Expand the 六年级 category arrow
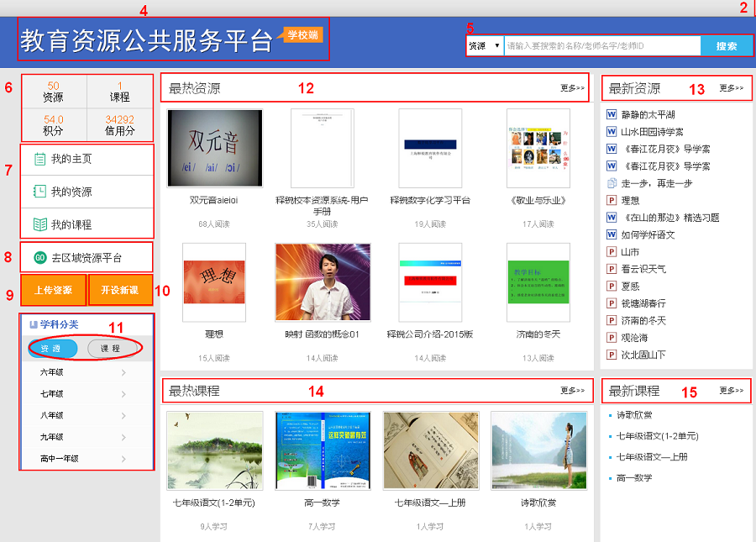Image resolution: width=756 pixels, height=542 pixels. pyautogui.click(x=123, y=371)
